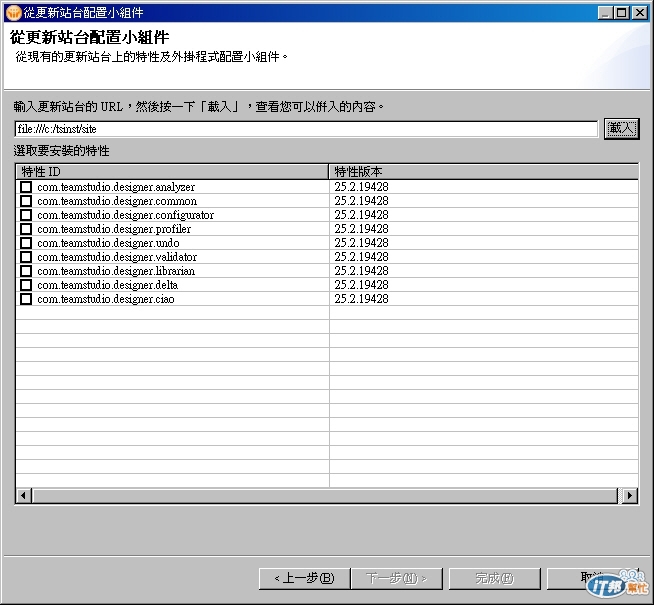Select the com.teamstudio.designer.common row text
The height and width of the screenshot is (605, 654).
[117, 201]
